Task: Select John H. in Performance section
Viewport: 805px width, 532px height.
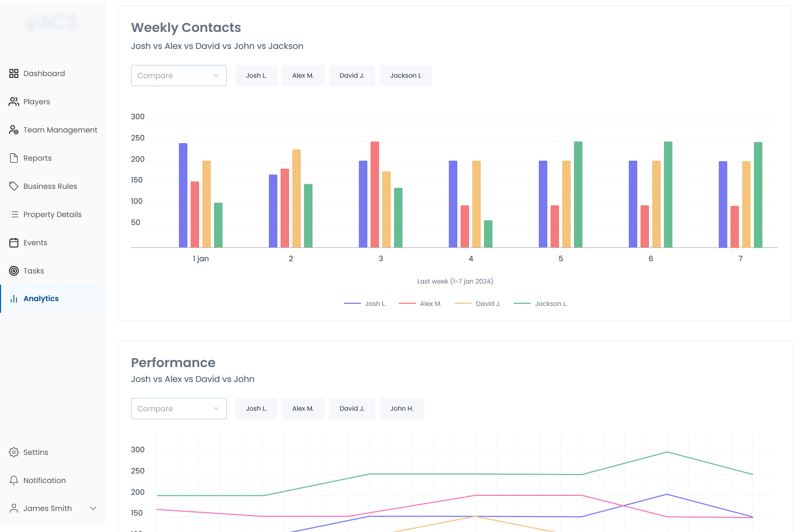Action: click(x=402, y=409)
